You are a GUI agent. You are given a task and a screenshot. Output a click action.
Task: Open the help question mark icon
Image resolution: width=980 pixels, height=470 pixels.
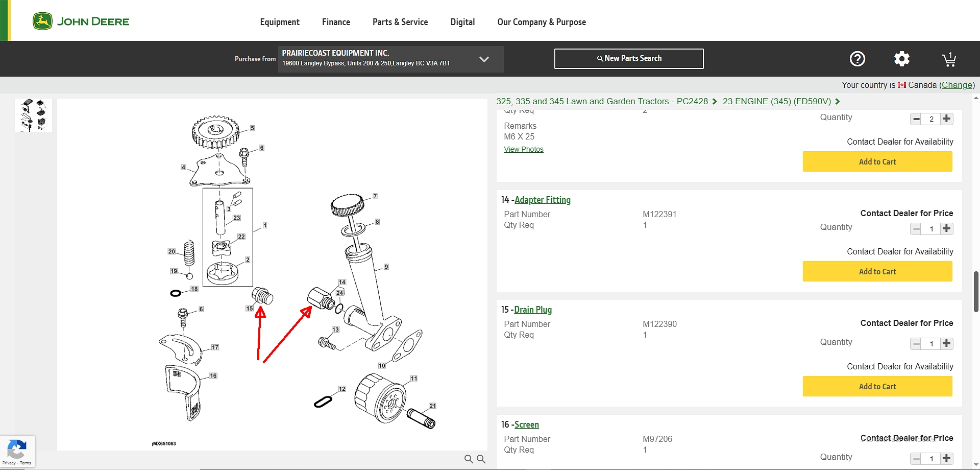(x=857, y=59)
